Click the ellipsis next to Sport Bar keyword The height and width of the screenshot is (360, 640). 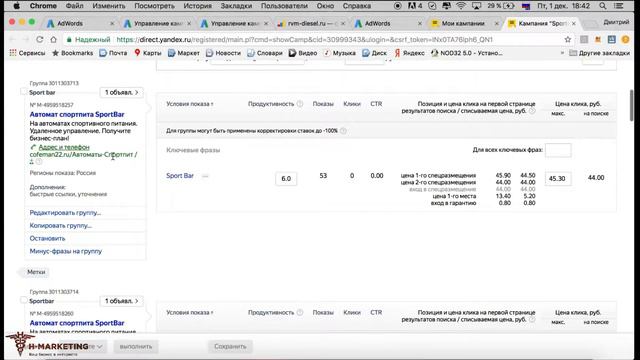tap(205, 176)
